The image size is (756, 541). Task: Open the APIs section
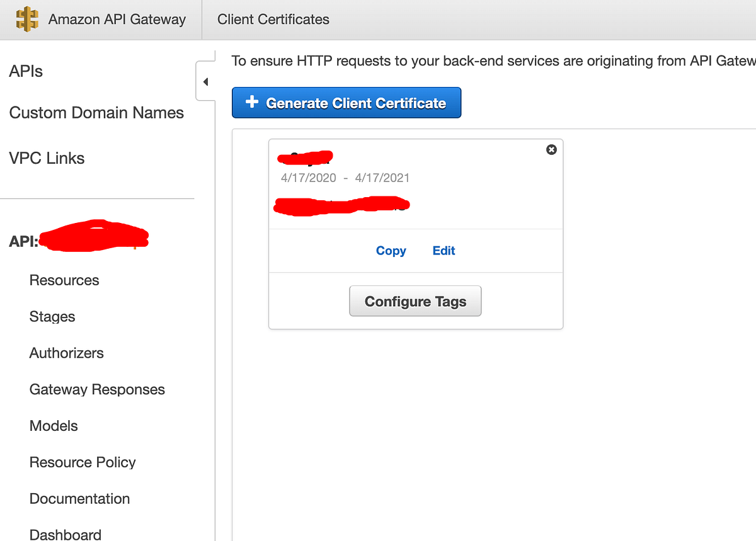click(26, 71)
